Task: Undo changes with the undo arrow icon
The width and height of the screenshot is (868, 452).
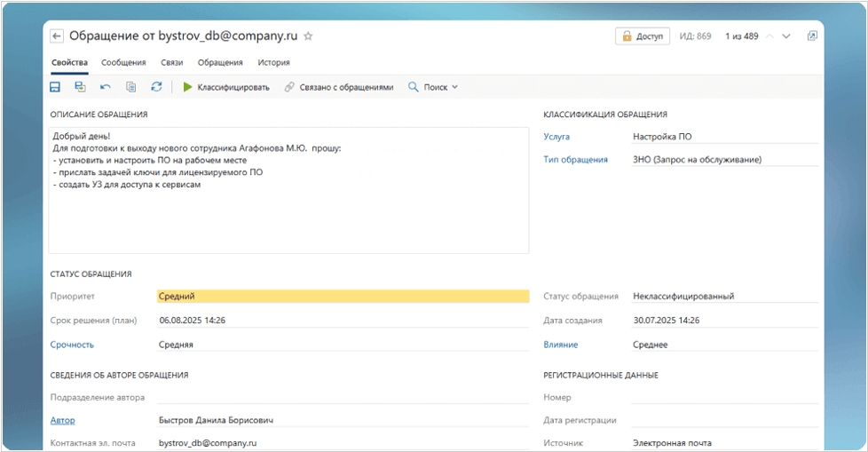Action: (106, 87)
